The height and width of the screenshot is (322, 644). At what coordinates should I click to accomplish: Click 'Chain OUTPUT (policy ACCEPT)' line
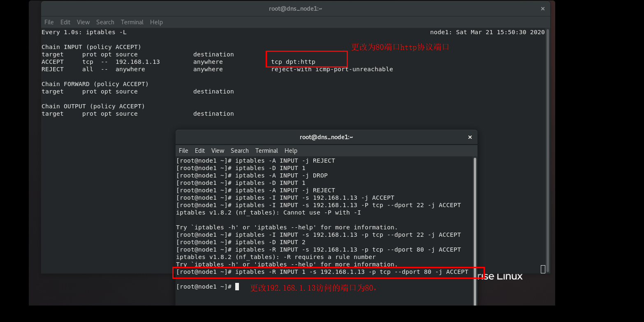[93, 106]
